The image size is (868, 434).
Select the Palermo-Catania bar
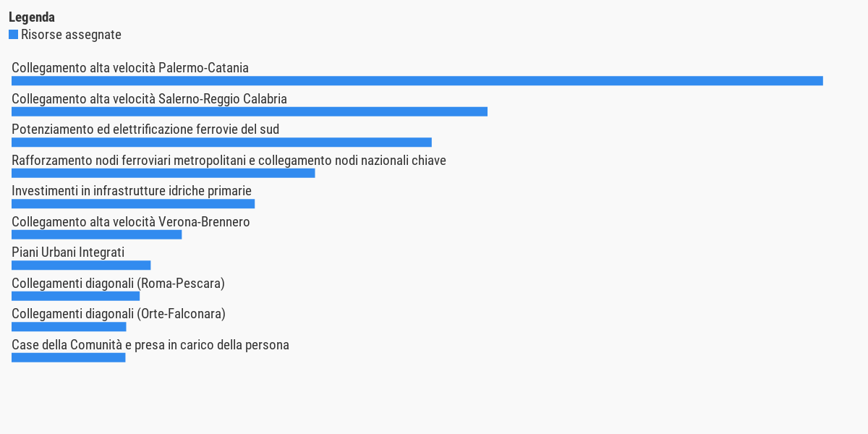pos(417,81)
